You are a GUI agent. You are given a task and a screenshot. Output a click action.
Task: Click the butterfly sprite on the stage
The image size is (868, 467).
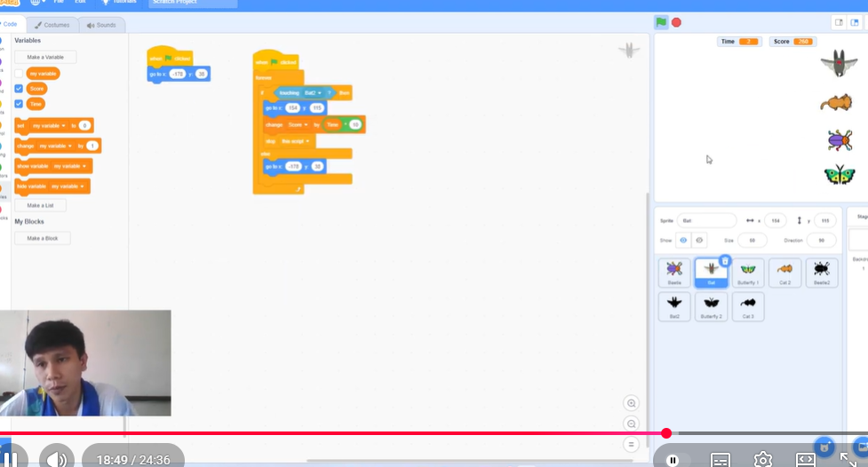840,175
